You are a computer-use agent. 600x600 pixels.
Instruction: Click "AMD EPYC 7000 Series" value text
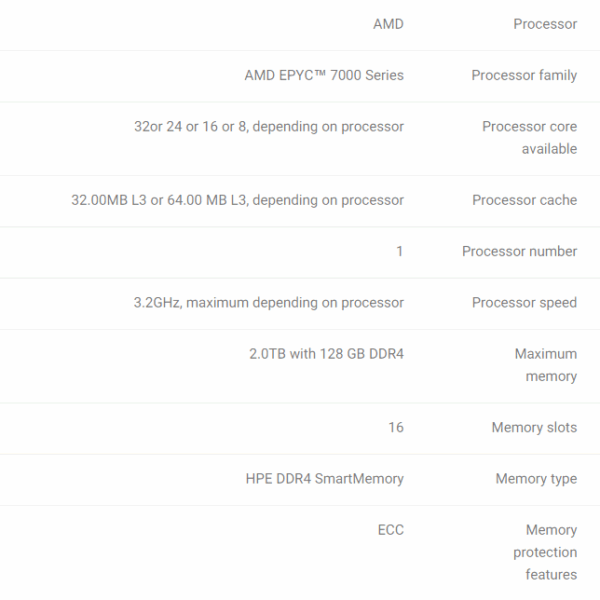pyautogui.click(x=324, y=75)
